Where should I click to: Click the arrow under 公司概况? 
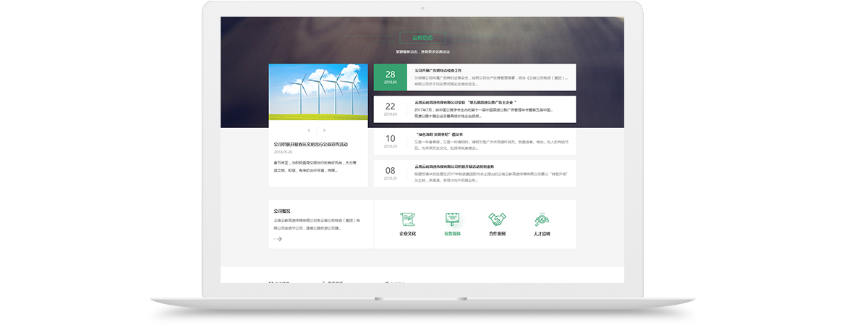point(278,239)
